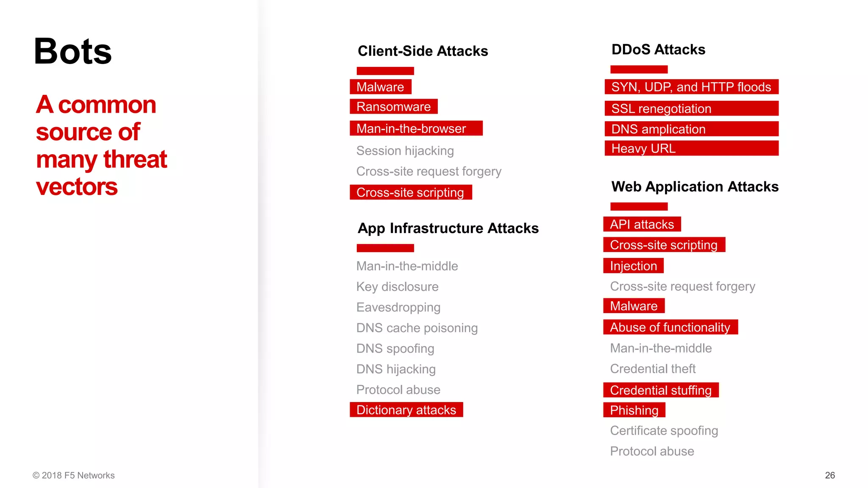Select the Ransomware highlighted item

(393, 106)
